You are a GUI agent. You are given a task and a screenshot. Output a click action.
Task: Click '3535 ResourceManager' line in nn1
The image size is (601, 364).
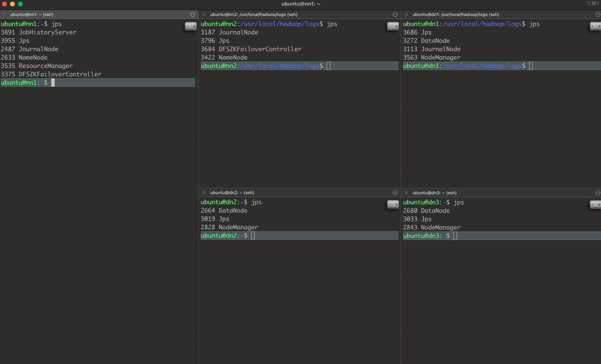tap(37, 66)
